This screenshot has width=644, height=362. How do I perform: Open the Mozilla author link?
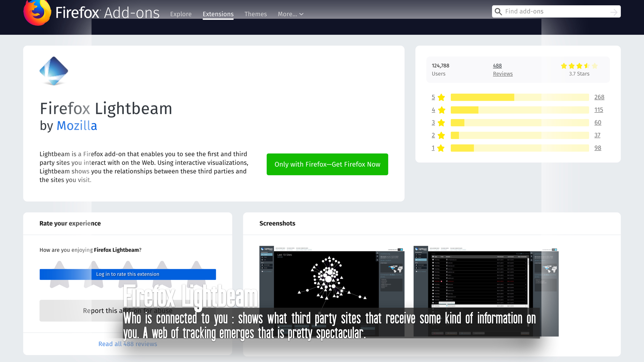(x=77, y=126)
